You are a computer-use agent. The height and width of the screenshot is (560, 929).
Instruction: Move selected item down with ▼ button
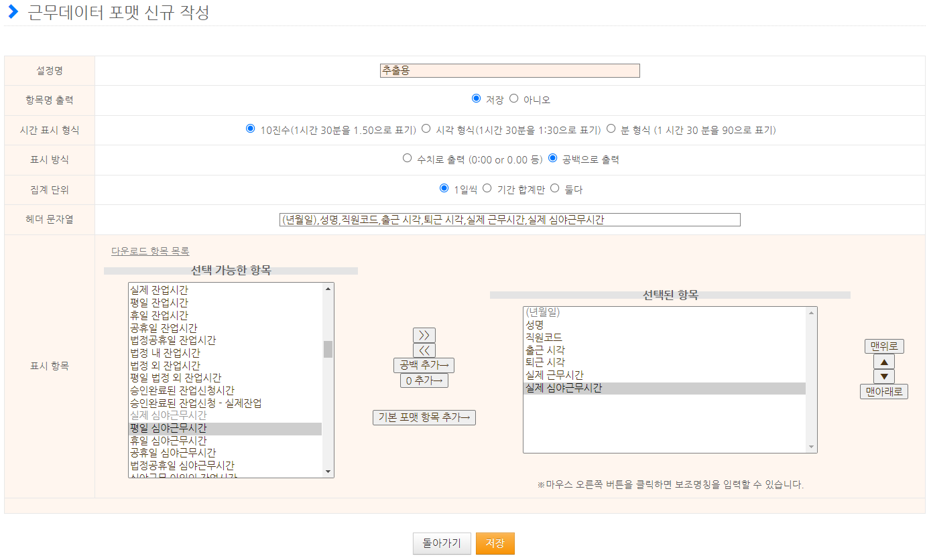[883, 376]
